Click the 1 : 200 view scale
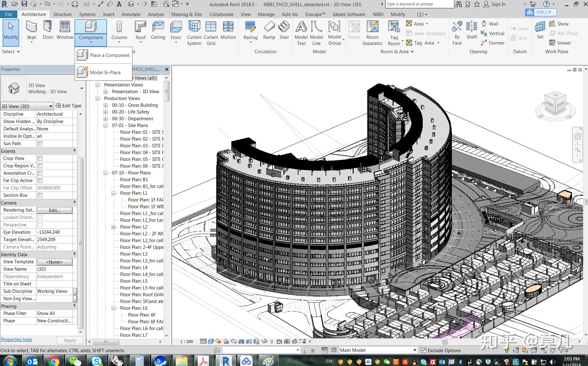588x366 pixels. click(186, 342)
